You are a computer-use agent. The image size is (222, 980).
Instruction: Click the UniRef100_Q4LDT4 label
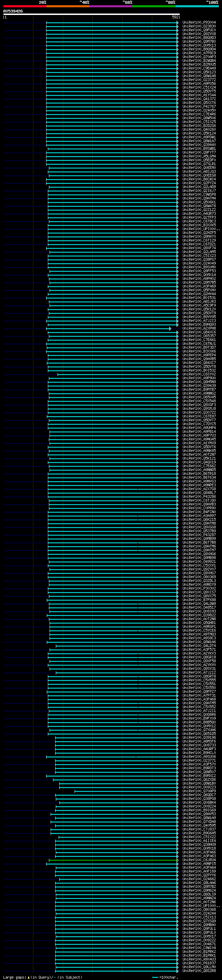point(199,646)
